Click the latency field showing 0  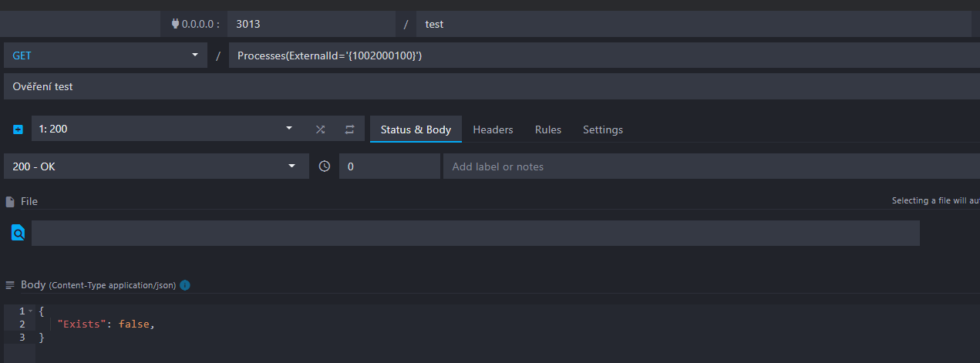(x=389, y=166)
